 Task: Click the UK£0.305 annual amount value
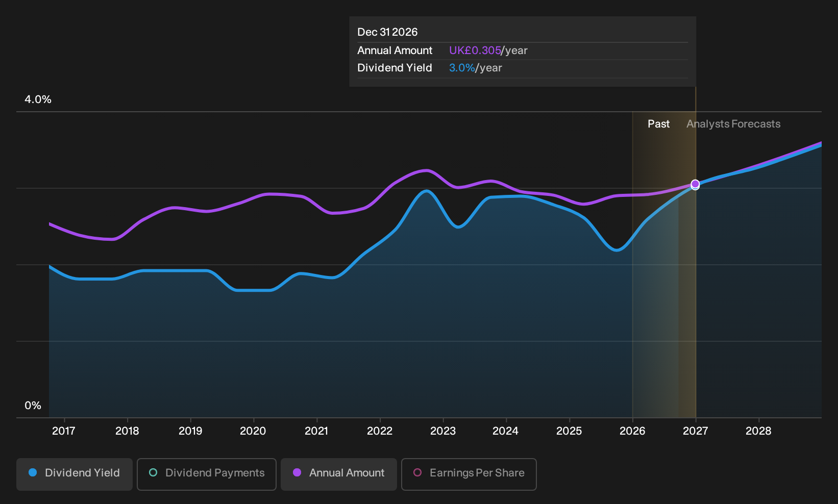coord(475,51)
